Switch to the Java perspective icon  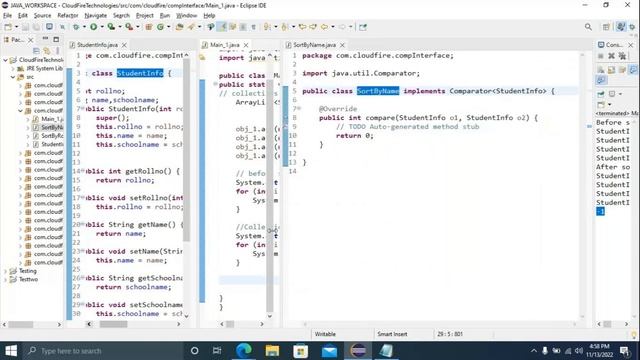(x=621, y=27)
